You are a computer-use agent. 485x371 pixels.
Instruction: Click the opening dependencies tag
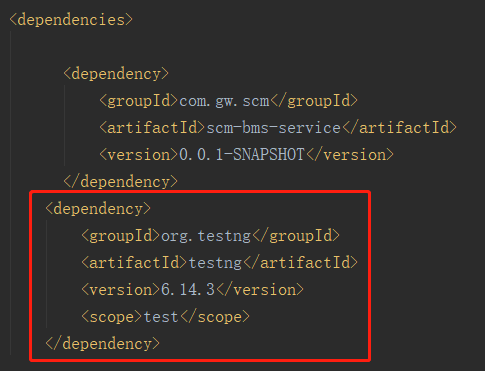[71, 20]
